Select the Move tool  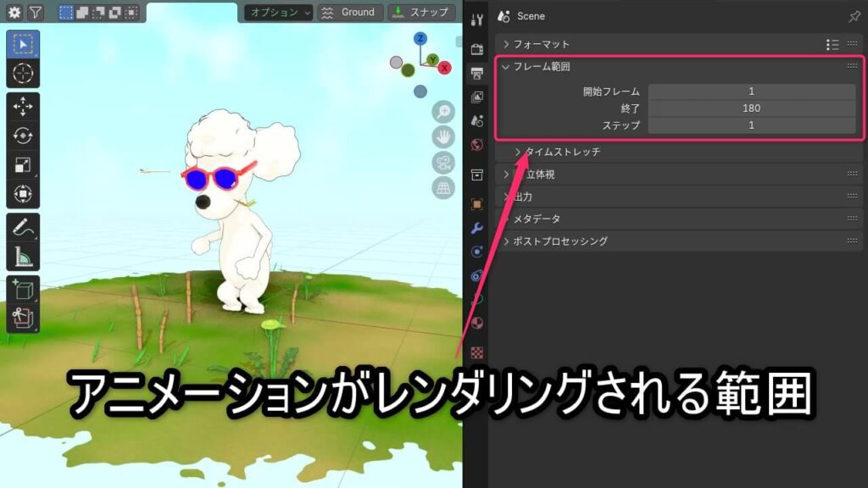point(23,106)
